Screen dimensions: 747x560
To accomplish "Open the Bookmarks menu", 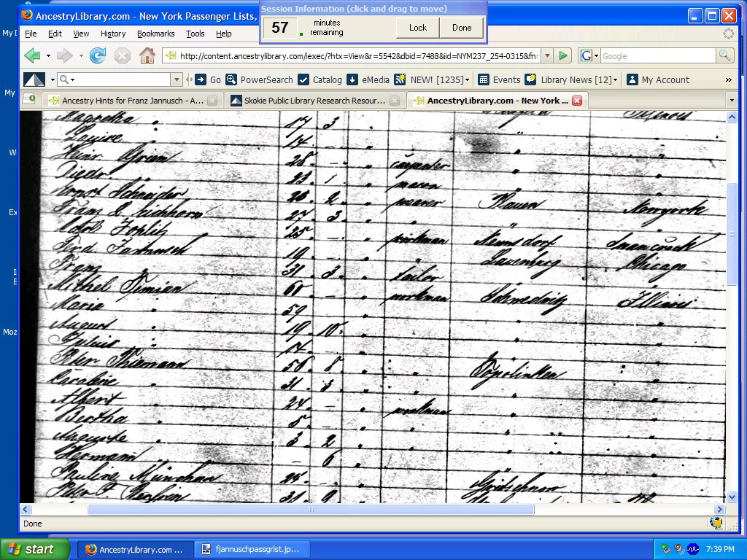I will (x=155, y=34).
